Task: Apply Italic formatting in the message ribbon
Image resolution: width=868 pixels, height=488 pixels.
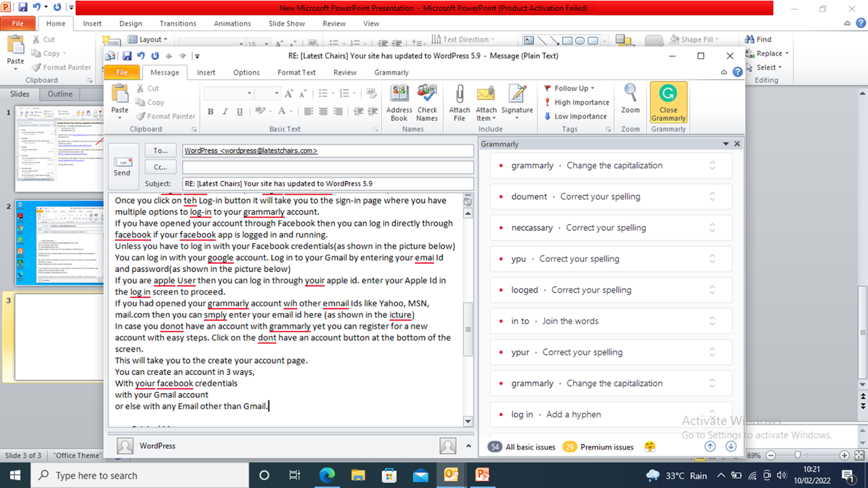Action: pos(225,112)
